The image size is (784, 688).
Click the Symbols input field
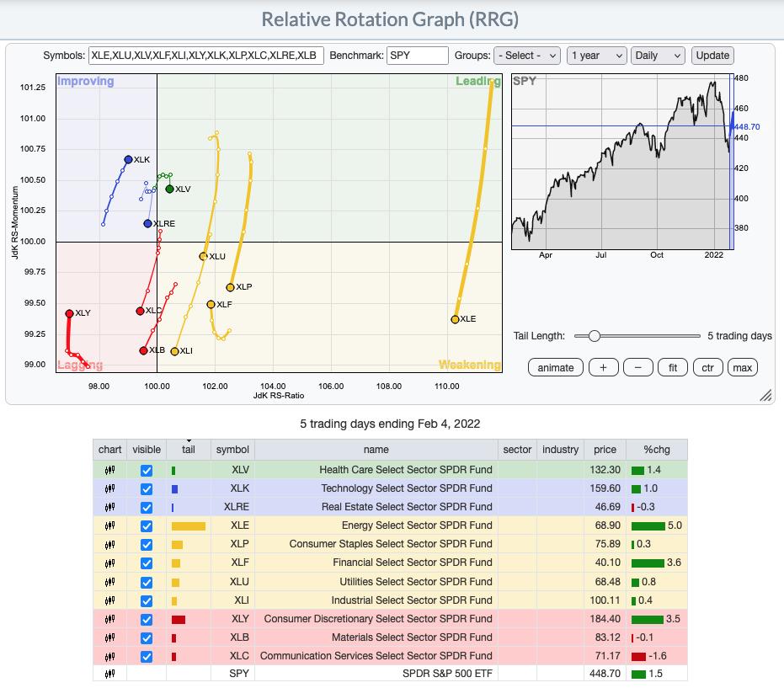[x=206, y=56]
